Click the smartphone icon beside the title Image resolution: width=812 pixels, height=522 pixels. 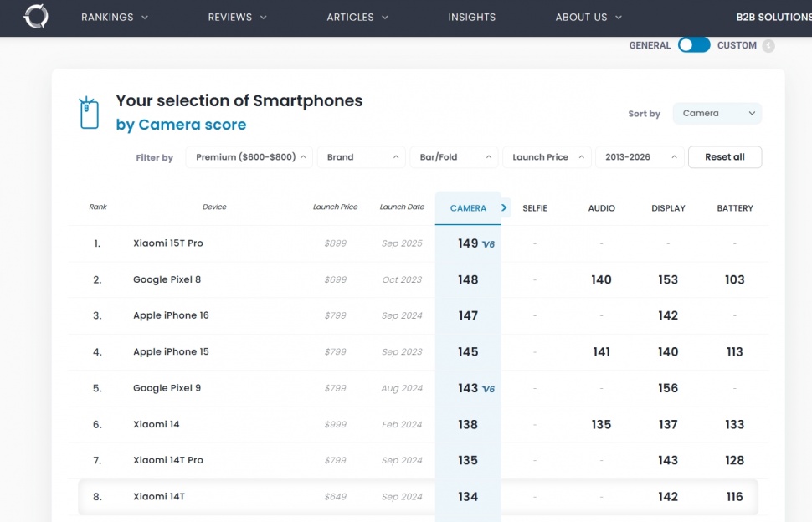click(x=89, y=113)
